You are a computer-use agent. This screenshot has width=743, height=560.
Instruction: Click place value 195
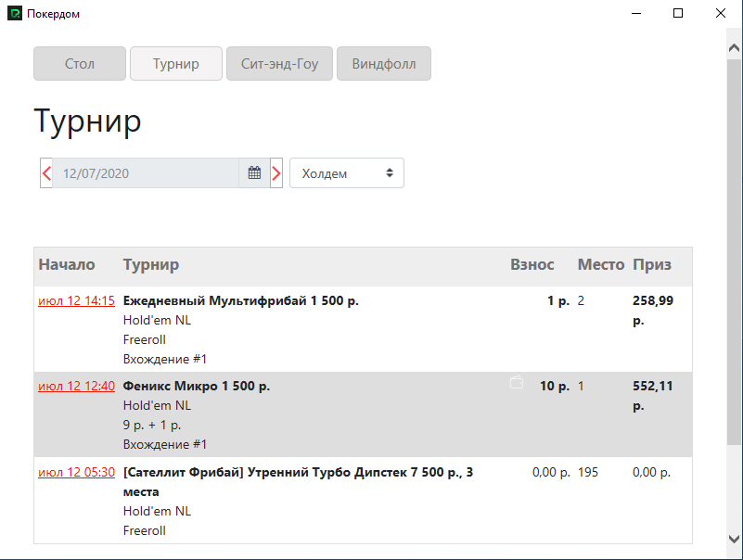588,472
